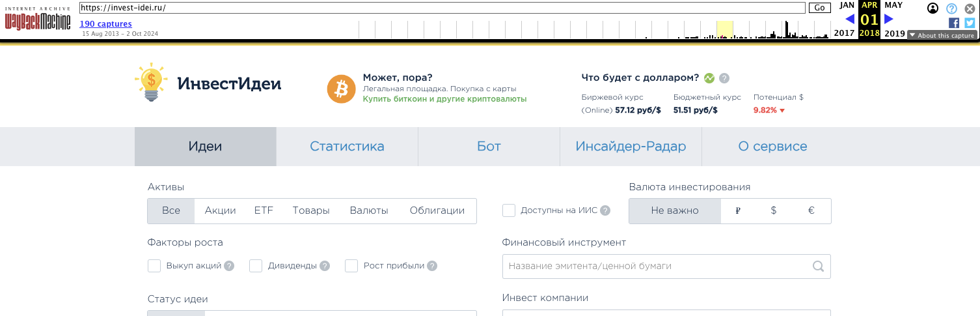Image resolution: width=980 pixels, height=316 pixels.
Task: Click the Wayback user account icon
Action: 933,8
